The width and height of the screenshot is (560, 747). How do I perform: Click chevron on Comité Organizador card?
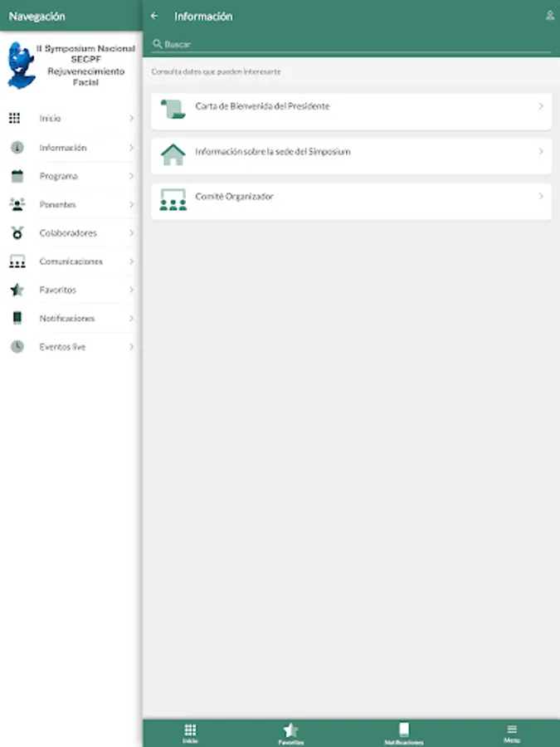[541, 196]
